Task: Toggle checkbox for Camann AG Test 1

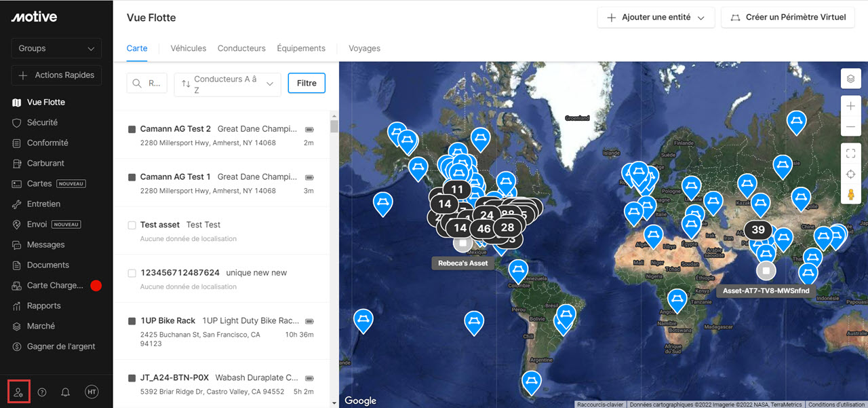Action: [132, 177]
